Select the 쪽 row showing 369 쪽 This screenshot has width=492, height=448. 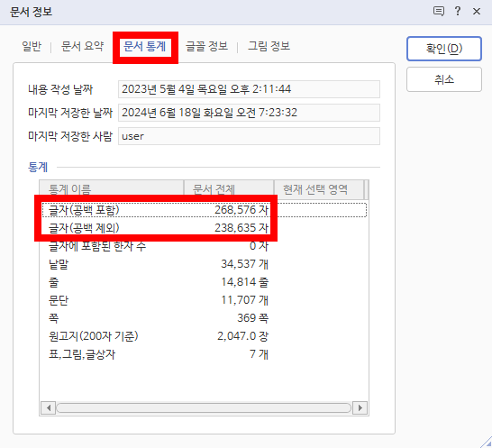pos(205,318)
